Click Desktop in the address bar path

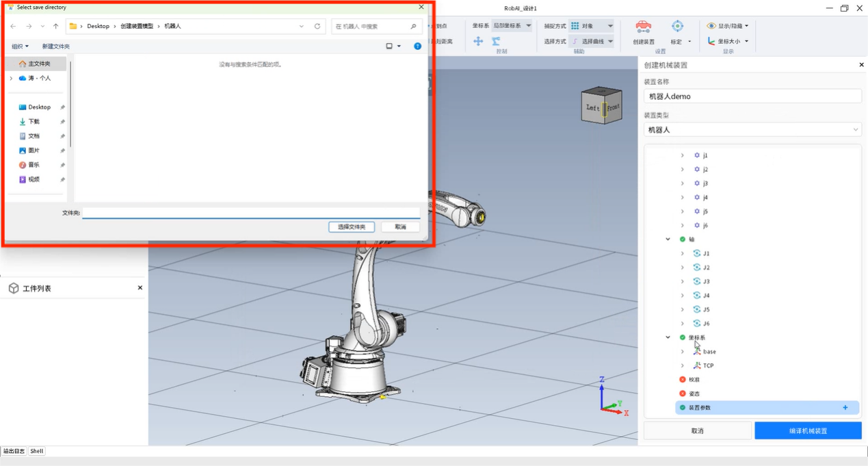pos(98,27)
